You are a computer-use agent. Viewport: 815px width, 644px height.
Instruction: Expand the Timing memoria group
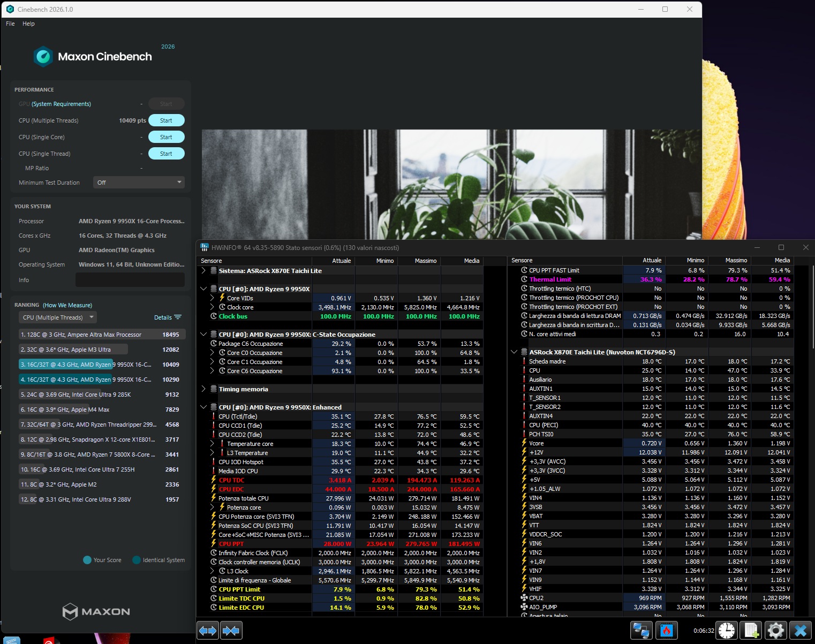click(203, 389)
